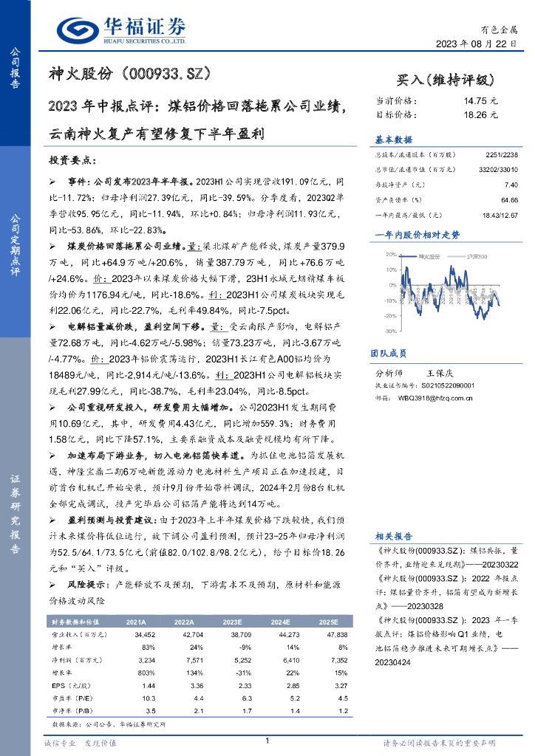Screen dimensions: 535x756
Task: Click the 沪深300 chart legend entry
Action: (x=469, y=256)
